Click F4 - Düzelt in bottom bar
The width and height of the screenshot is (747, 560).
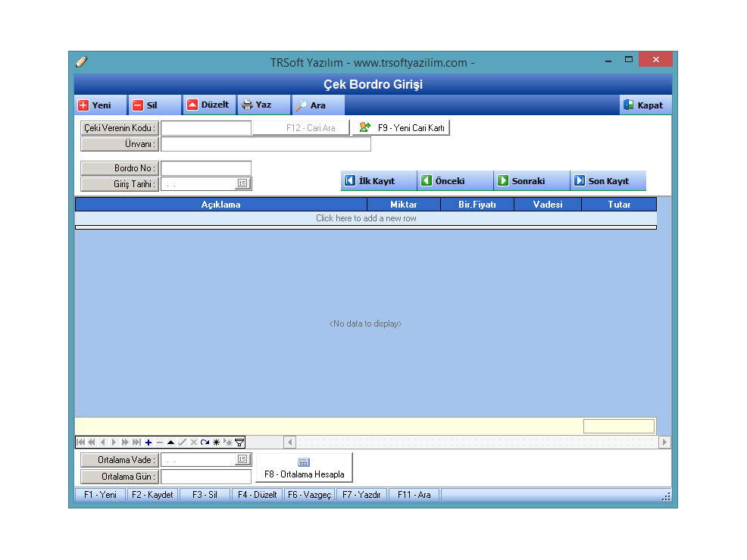[258, 495]
